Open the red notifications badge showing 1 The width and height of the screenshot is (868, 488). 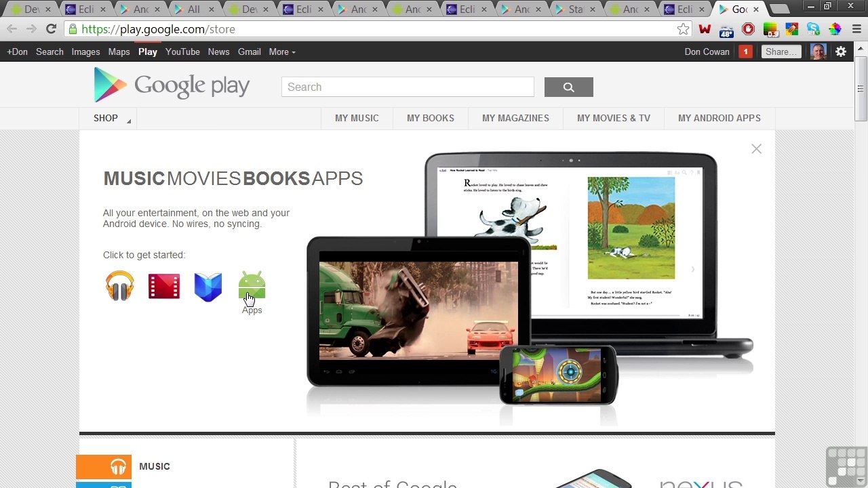[745, 52]
